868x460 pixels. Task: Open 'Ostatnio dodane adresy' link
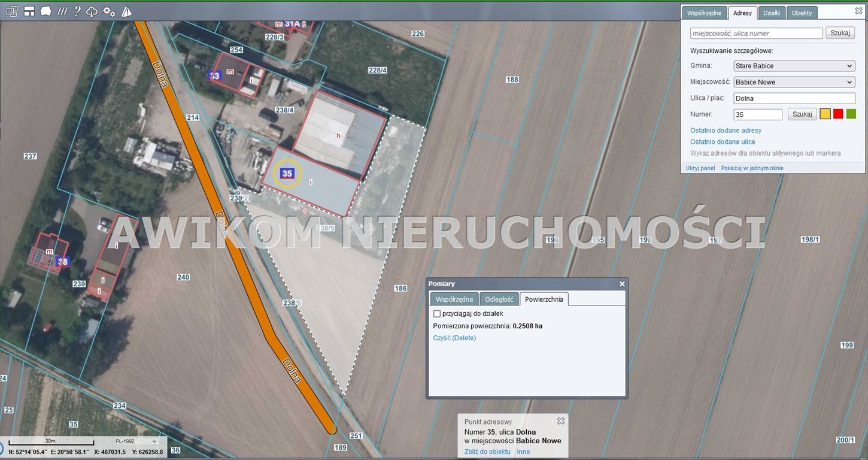point(726,130)
